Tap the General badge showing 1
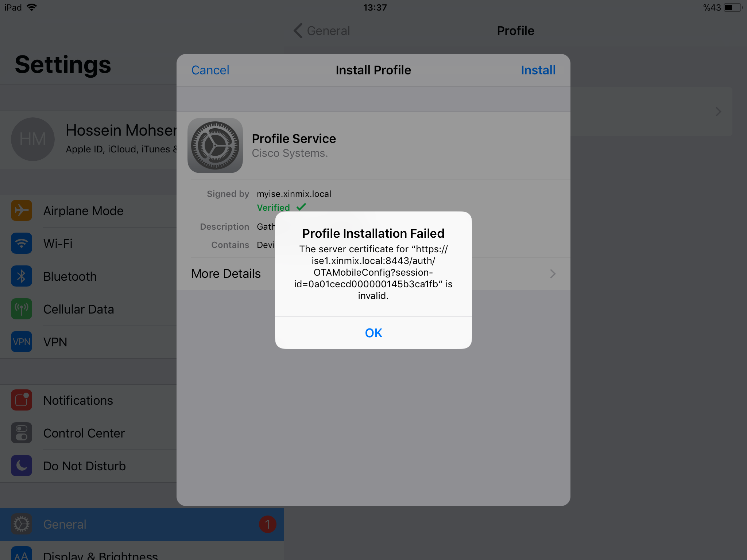Viewport: 747px width, 560px height. point(268,524)
